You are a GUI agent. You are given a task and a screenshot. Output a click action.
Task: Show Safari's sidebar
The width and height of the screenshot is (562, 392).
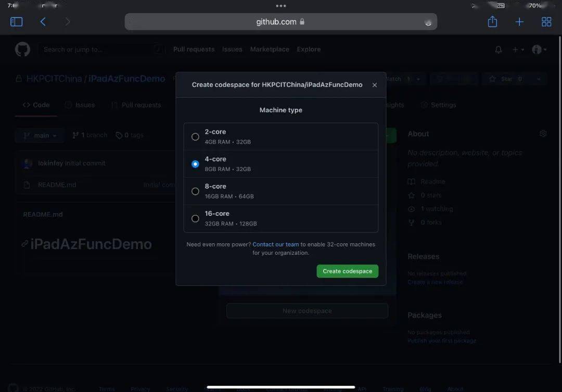point(16,21)
